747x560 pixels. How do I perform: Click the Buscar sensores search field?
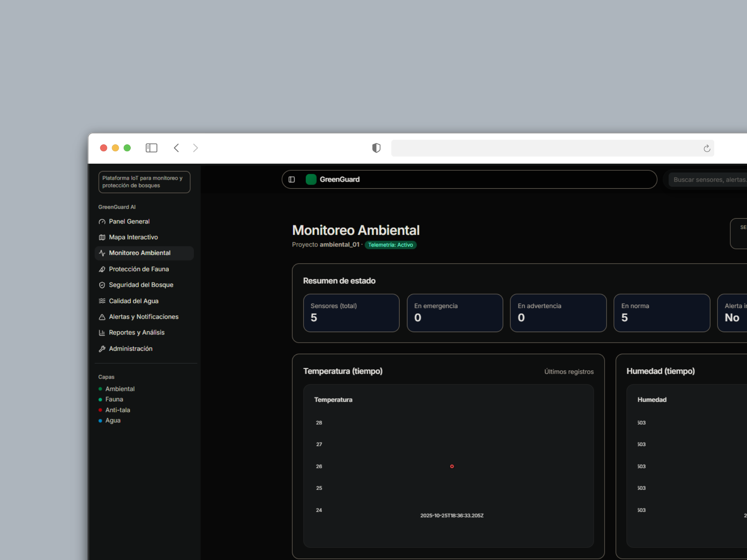pos(708,180)
